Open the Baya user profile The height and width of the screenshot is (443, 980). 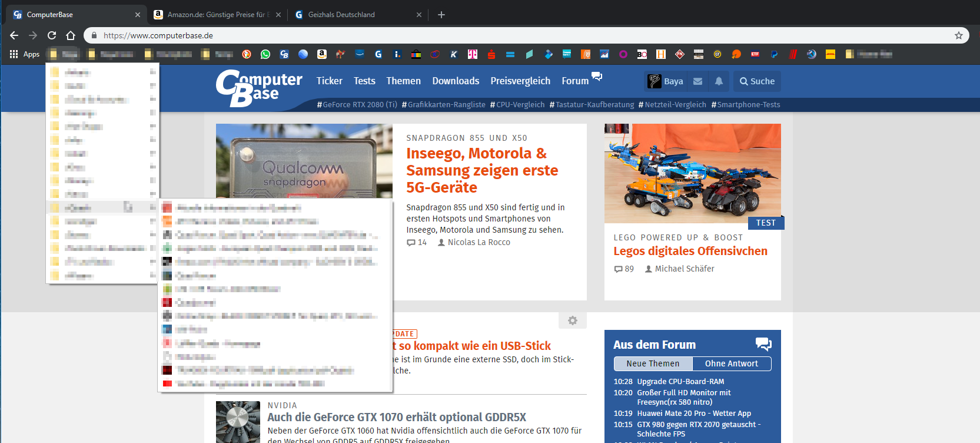(666, 81)
